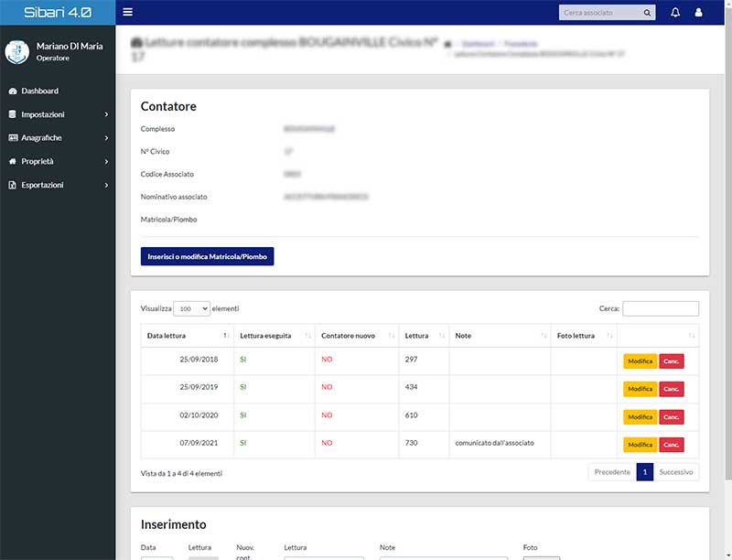Click Canc. for the 25/09/2019 reading
732x560 pixels.
pos(672,389)
